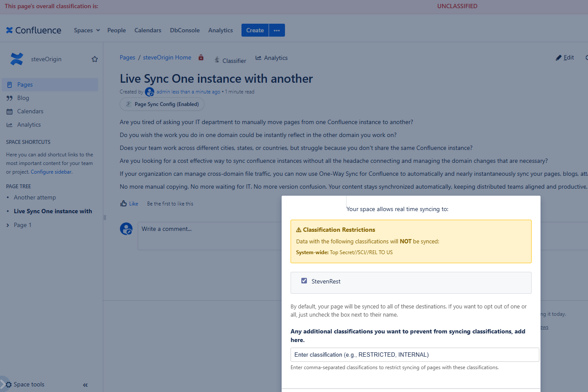Viewport: 588px width, 392px height.
Task: Expand Page 1 in the page tree
Action: 7,224
